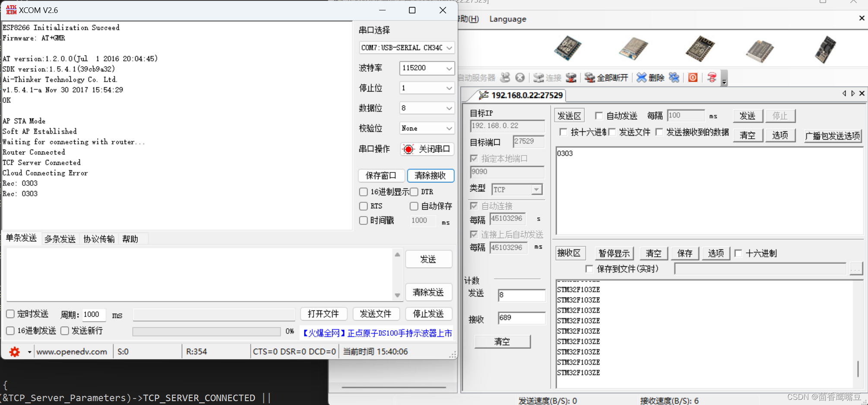Open www.openedv.com link in status bar
This screenshot has width=868, height=405.
tap(72, 352)
